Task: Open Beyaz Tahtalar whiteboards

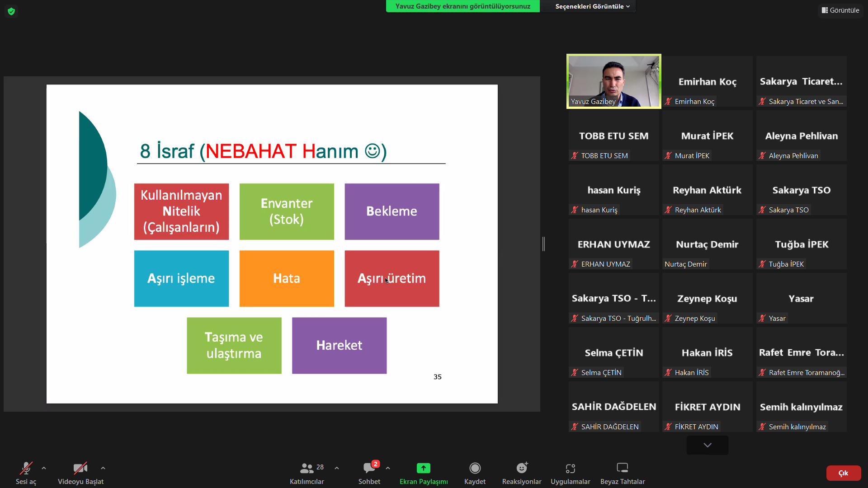Action: pos(622,473)
